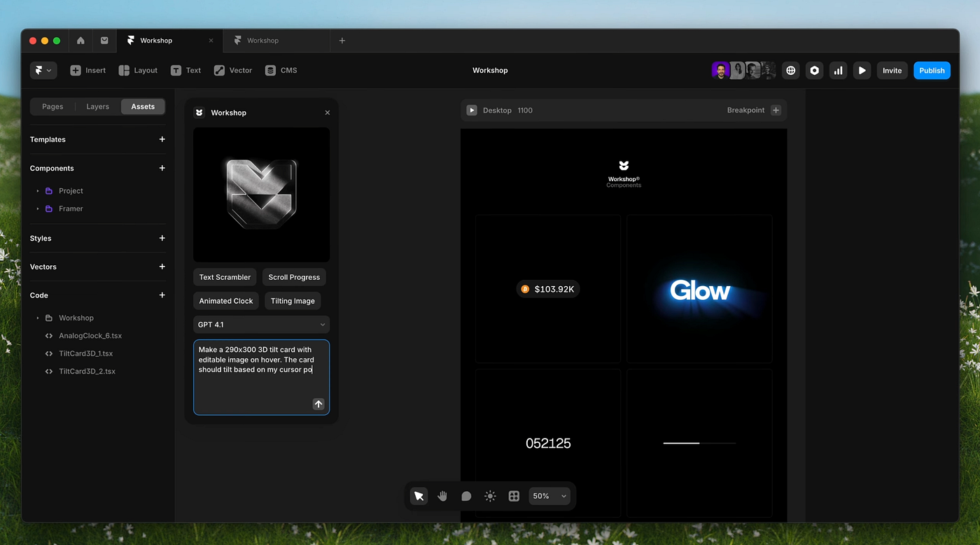Add a new Template with plus
The width and height of the screenshot is (980, 545).
(x=162, y=139)
